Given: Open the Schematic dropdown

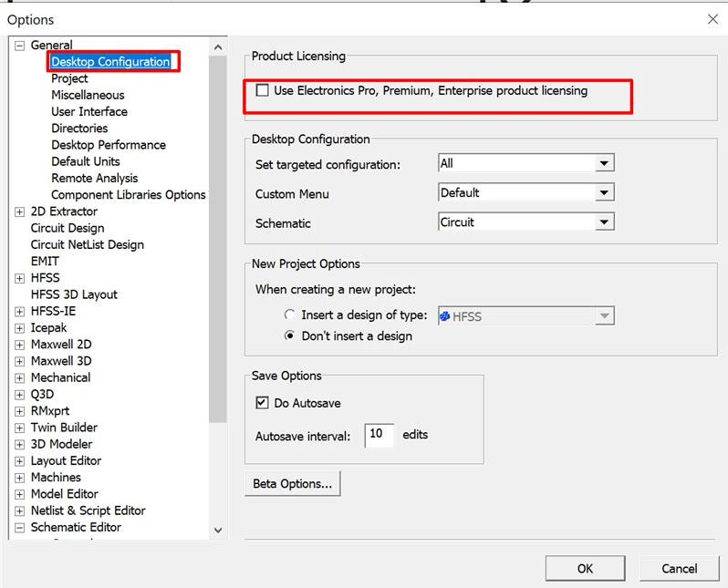Looking at the screenshot, I should [x=603, y=222].
